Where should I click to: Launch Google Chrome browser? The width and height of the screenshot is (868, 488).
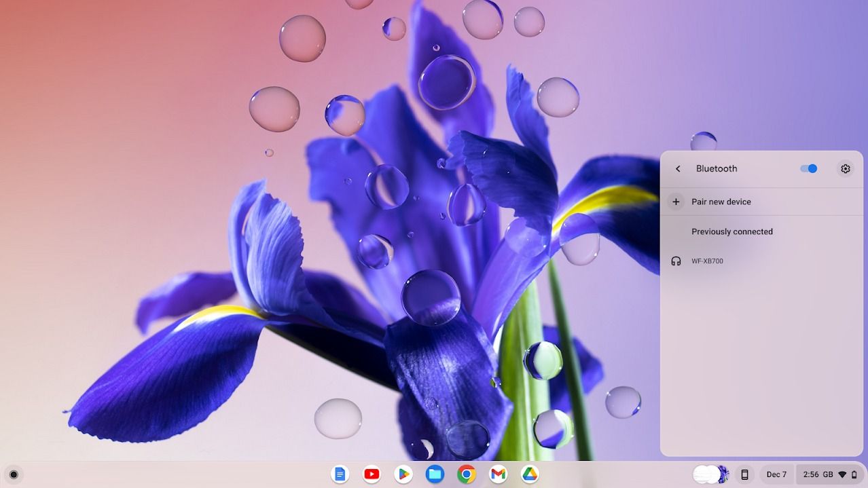point(466,474)
